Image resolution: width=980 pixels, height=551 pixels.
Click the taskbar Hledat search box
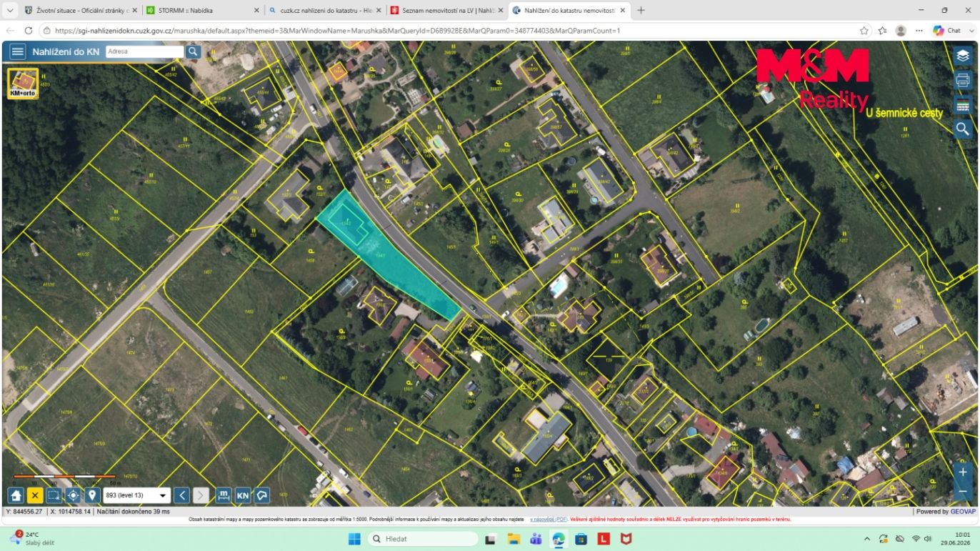(x=423, y=538)
